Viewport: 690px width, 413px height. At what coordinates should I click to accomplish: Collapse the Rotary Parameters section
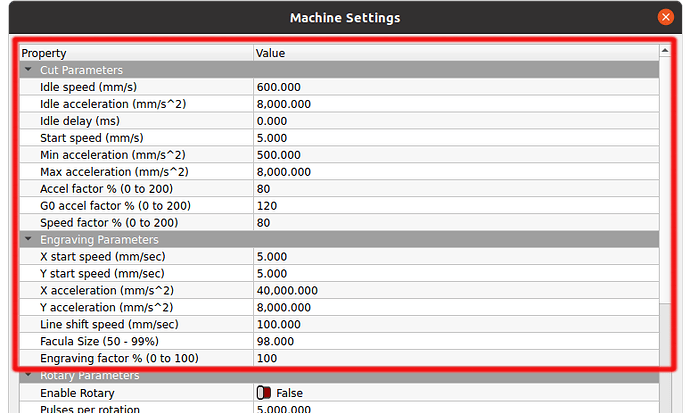[27, 376]
